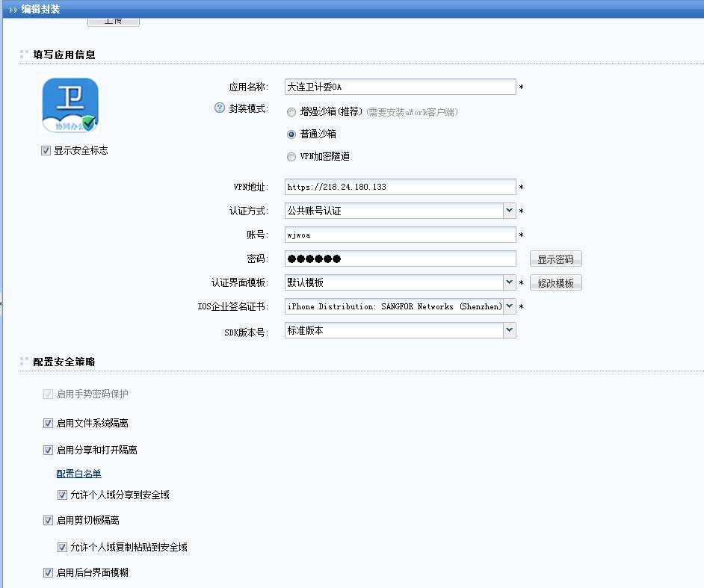Select 普通沙箱 packaging mode
The image size is (704, 588).
coord(291,134)
